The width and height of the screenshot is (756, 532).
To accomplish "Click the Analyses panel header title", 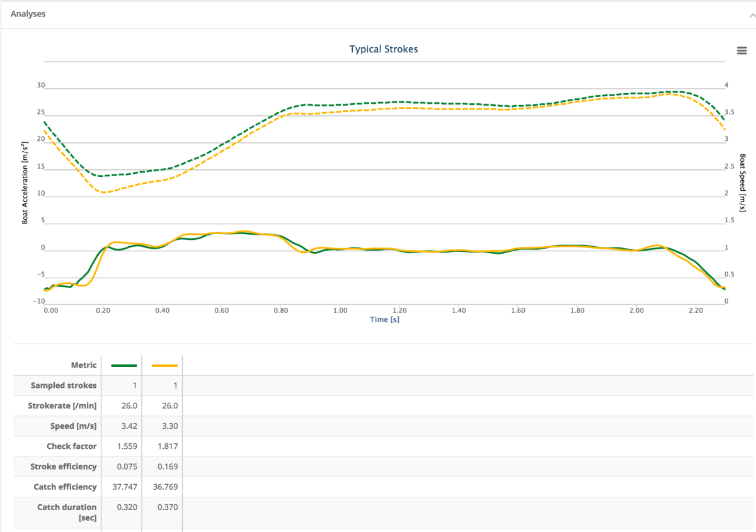I will pyautogui.click(x=28, y=13).
